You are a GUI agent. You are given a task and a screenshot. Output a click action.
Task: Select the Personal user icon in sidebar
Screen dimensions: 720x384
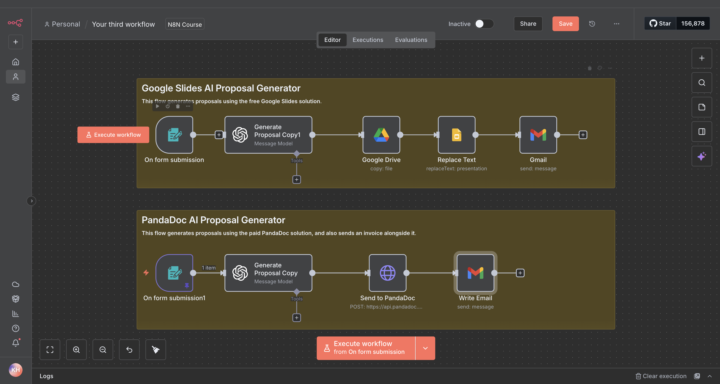tap(15, 77)
